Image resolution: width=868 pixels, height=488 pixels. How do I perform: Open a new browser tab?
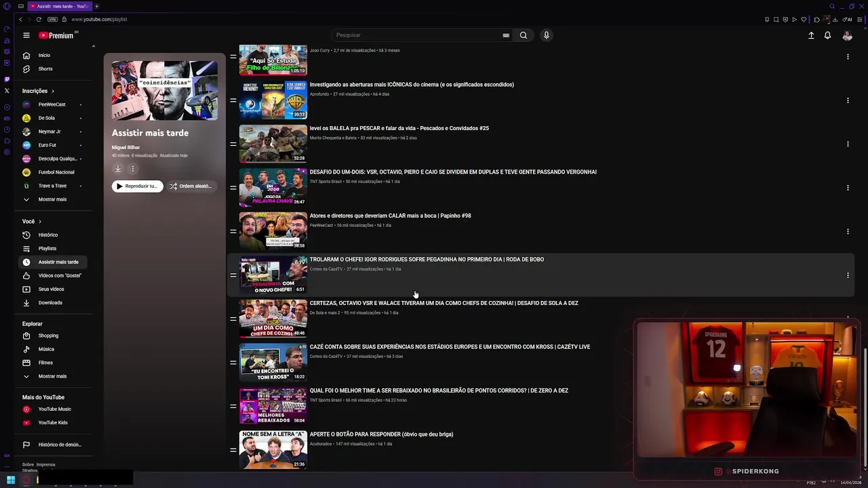click(x=96, y=6)
